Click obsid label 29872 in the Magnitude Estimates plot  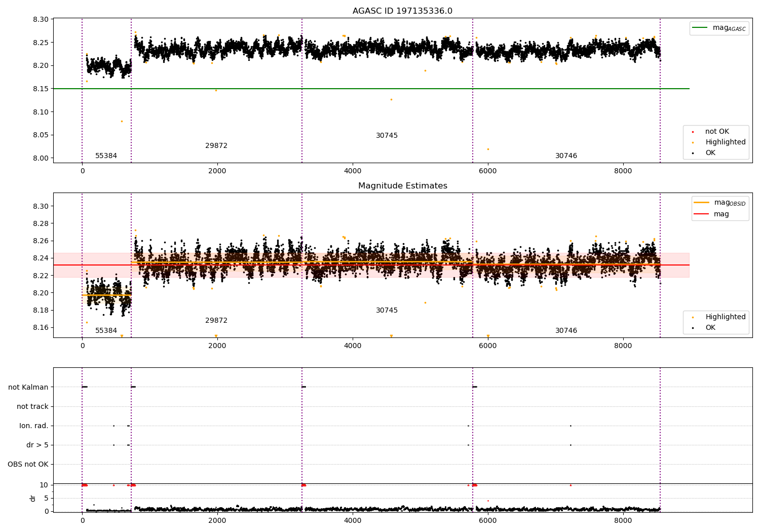click(216, 321)
